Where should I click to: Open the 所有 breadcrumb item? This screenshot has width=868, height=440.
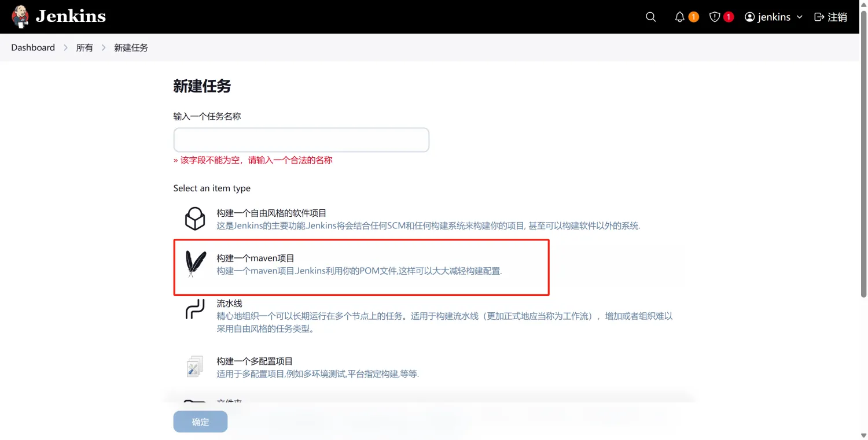tap(84, 47)
